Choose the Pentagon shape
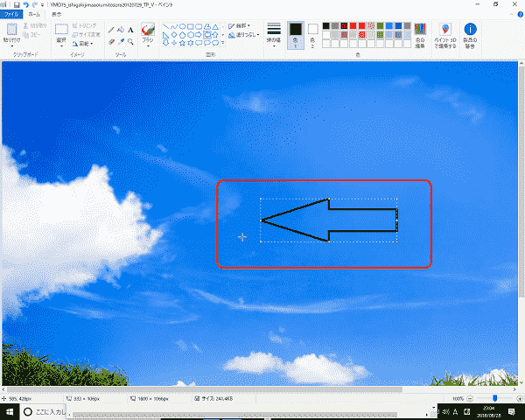This screenshot has width=525, height=420. coord(183,34)
